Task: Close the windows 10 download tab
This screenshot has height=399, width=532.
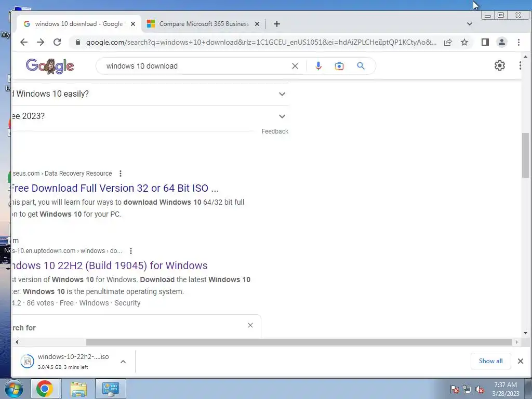Action: coord(133,24)
